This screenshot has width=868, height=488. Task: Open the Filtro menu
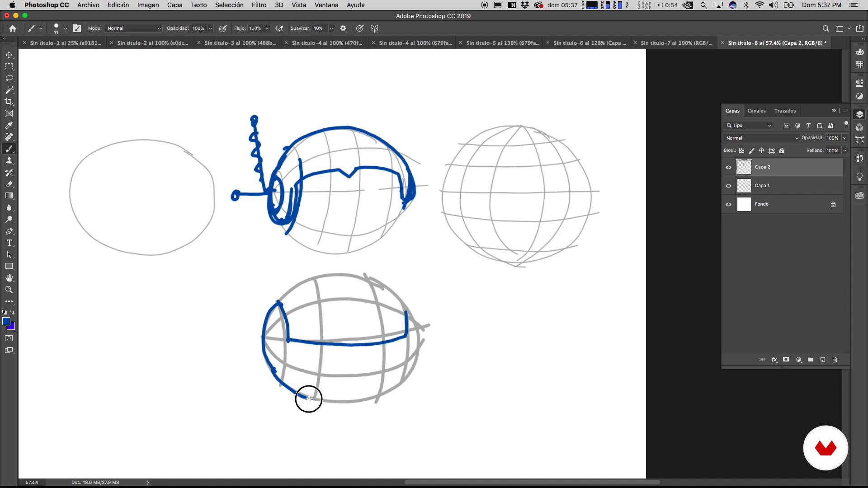259,5
